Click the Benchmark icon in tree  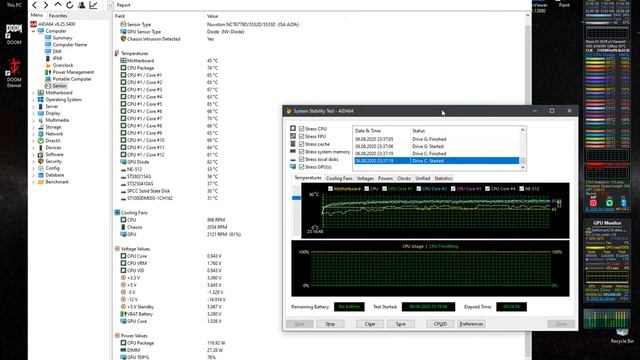click(40, 182)
